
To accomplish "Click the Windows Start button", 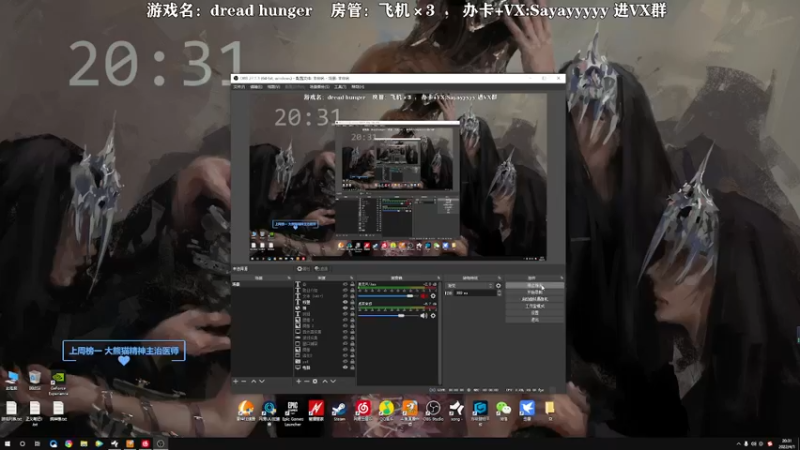I will [7, 444].
